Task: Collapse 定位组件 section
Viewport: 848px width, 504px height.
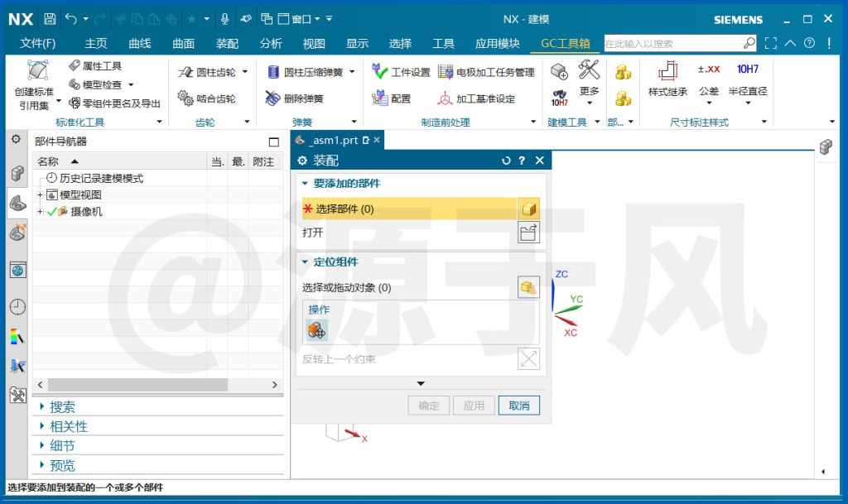Action: click(x=305, y=262)
